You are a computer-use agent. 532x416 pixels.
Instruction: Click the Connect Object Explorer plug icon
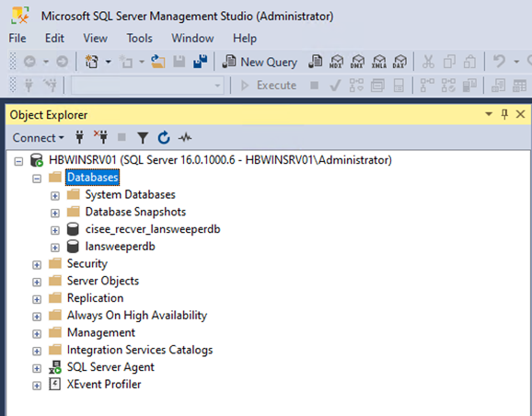79,137
